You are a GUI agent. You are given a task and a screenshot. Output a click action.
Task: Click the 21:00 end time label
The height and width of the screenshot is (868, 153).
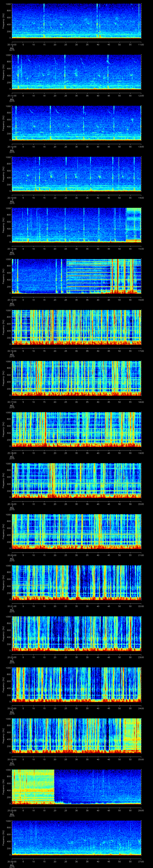(141, 555)
